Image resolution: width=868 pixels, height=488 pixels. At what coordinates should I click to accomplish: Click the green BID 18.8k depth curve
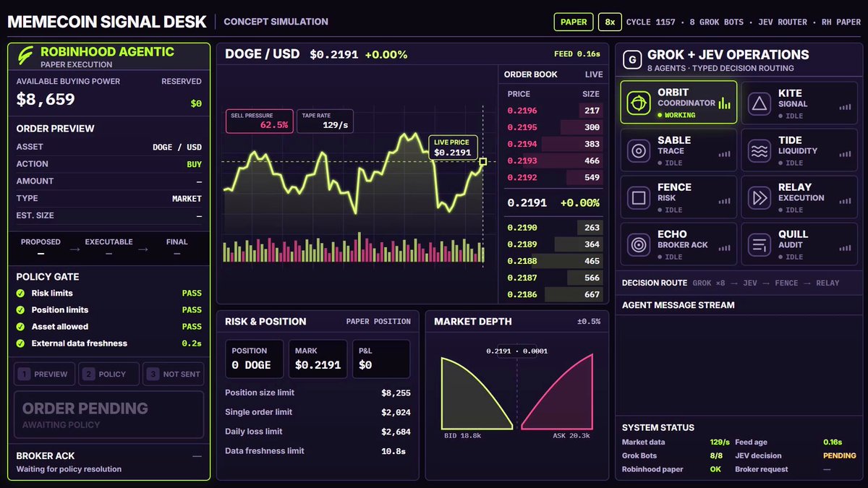[x=470, y=398]
